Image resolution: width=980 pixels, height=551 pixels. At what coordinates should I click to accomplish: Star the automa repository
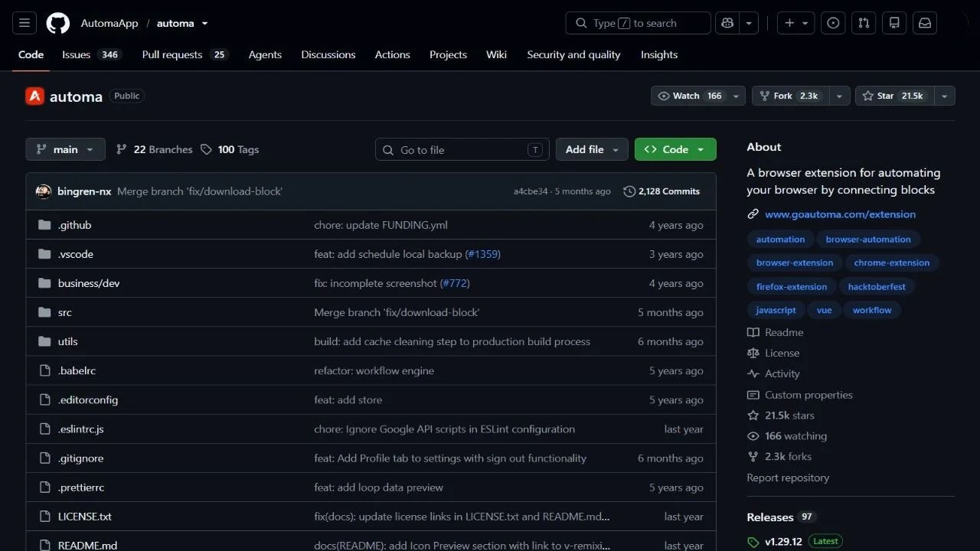coord(894,96)
